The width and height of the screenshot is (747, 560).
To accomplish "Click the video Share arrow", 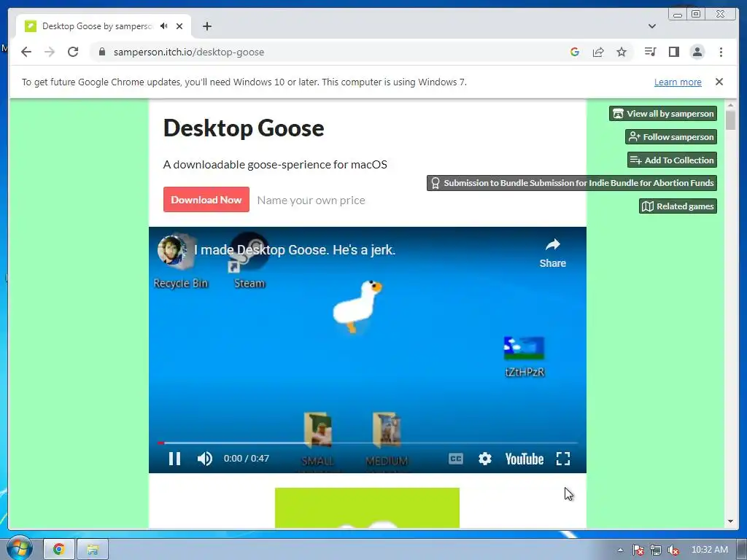I will (553, 253).
